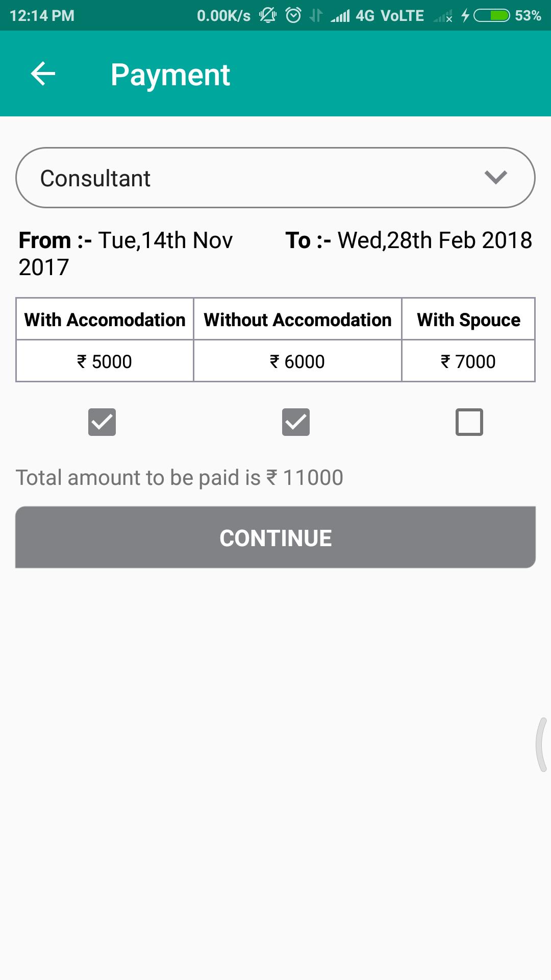The width and height of the screenshot is (551, 980).
Task: Tap the charging bolt icon
Action: click(x=465, y=15)
